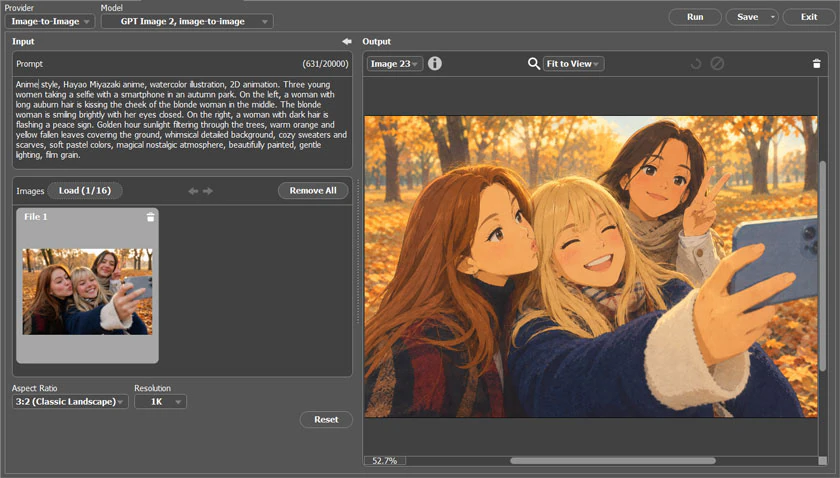The height and width of the screenshot is (478, 840).
Task: Expand the Aspect Ratio 3:2 dropdown
Action: click(x=70, y=401)
